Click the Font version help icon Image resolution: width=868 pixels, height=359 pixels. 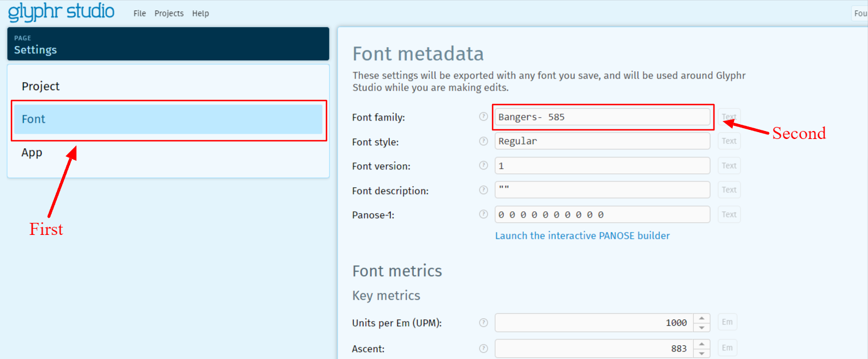tap(483, 165)
